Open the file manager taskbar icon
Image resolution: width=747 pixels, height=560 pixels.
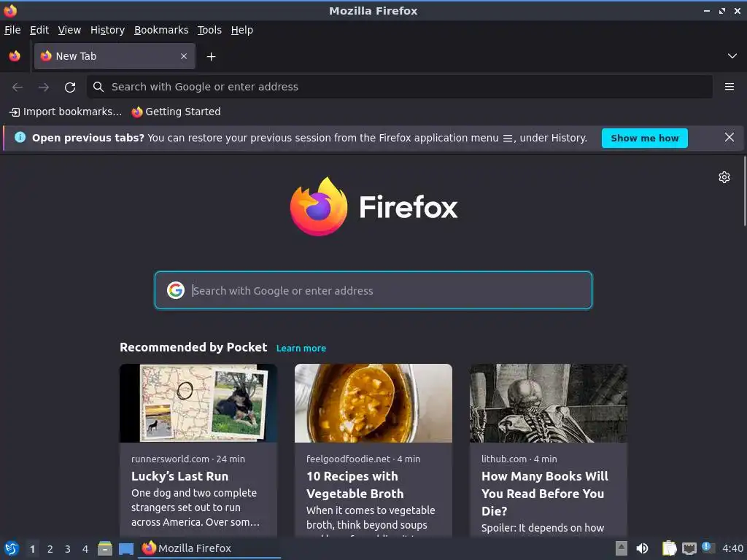click(x=105, y=548)
